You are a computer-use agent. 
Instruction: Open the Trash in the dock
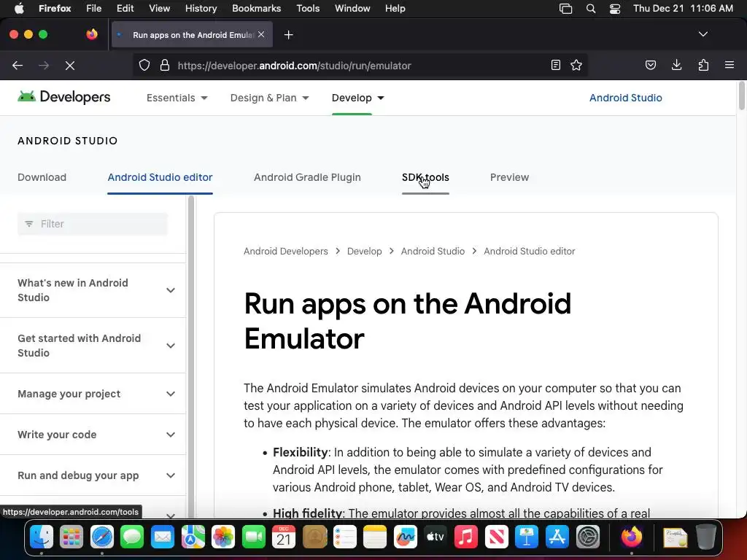tap(706, 537)
